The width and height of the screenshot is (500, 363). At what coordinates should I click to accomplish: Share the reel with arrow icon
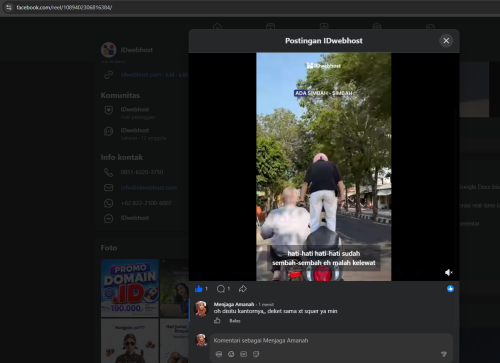pos(243,289)
